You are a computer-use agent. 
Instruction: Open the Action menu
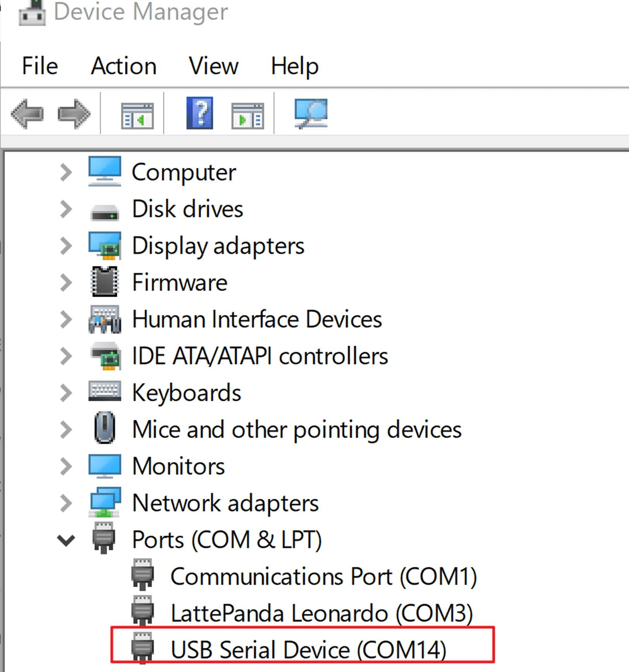[x=124, y=65]
